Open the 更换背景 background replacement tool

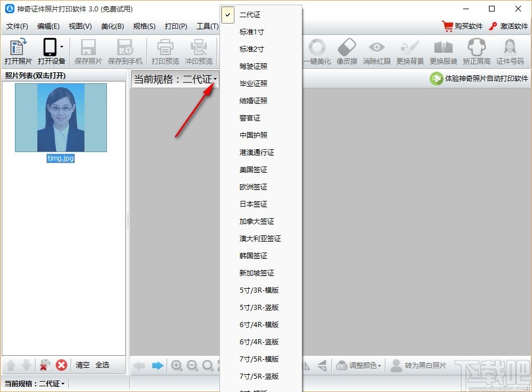point(410,52)
